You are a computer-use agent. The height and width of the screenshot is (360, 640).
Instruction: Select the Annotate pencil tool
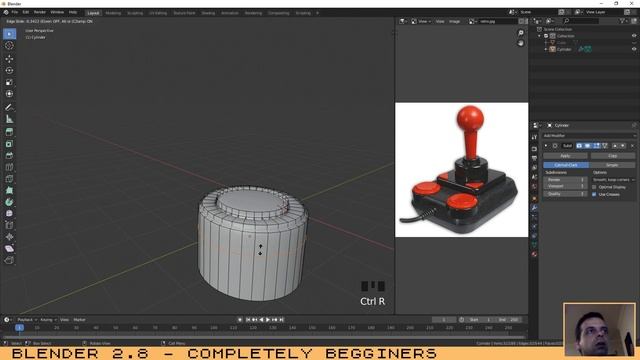9,107
